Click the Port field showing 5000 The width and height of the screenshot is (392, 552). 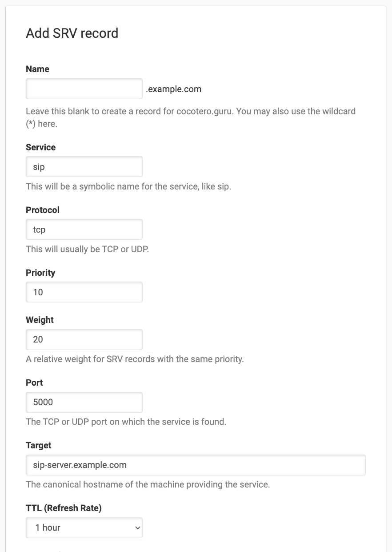click(84, 402)
